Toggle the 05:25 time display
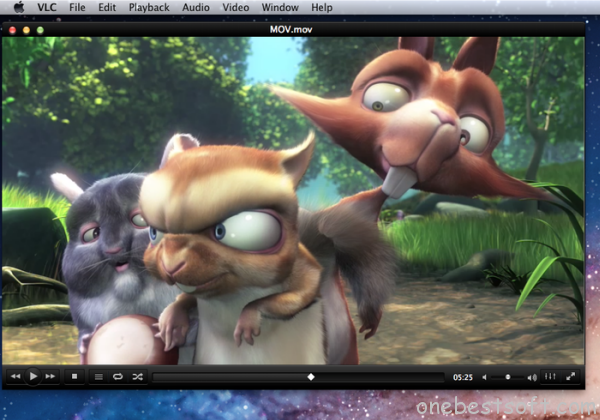 pos(462,377)
